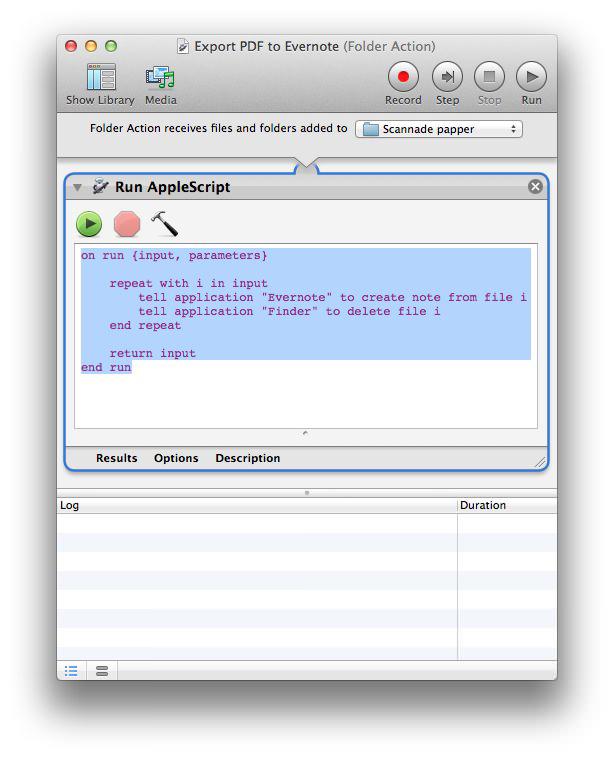Click the tell application "Evernote" script line

(x=333, y=297)
